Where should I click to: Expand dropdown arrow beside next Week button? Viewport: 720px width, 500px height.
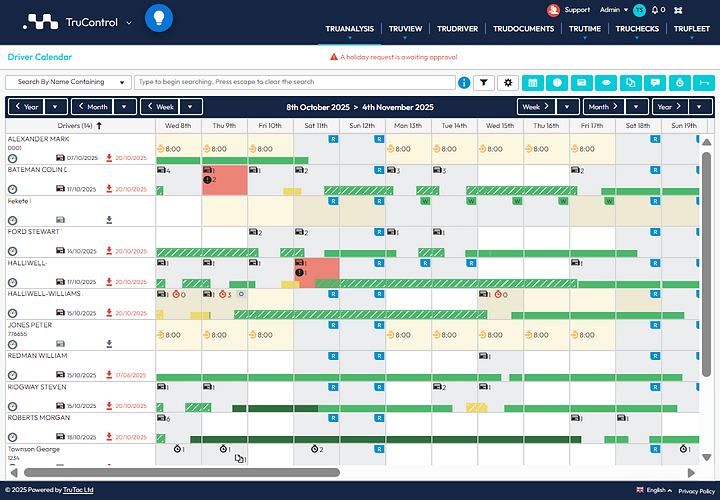tap(568, 107)
